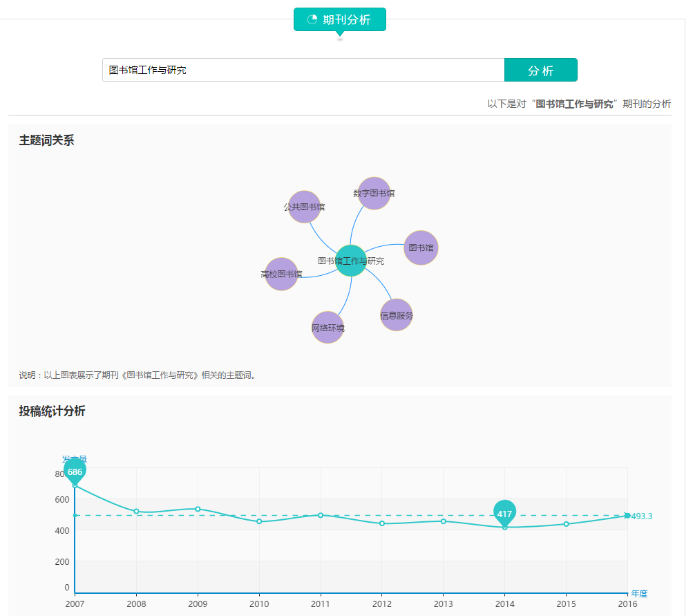Click the 2011 data point on line chart
The height and width of the screenshot is (616, 693).
321,515
